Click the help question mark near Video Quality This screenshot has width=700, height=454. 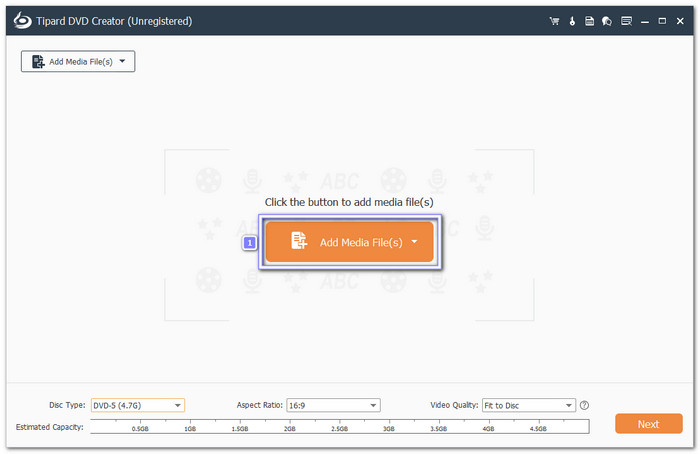pos(584,405)
